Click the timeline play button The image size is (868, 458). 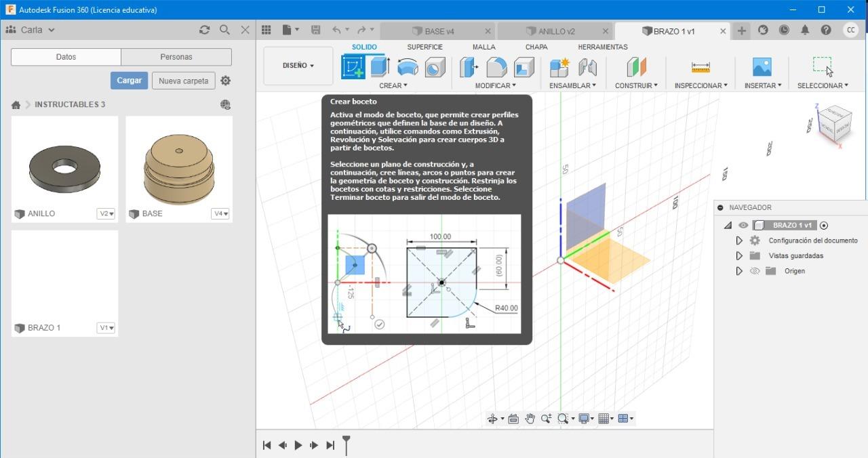[x=298, y=445]
